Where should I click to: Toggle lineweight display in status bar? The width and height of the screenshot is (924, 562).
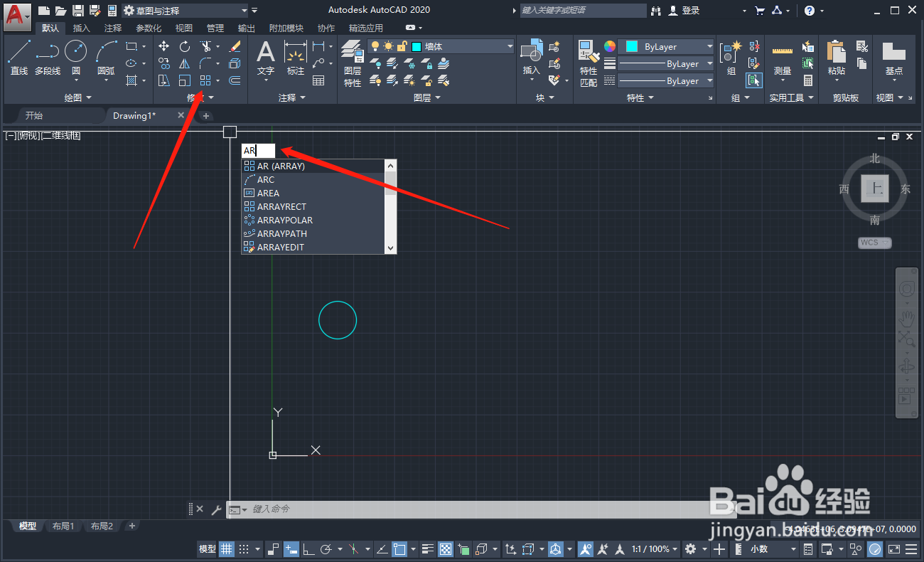point(428,549)
